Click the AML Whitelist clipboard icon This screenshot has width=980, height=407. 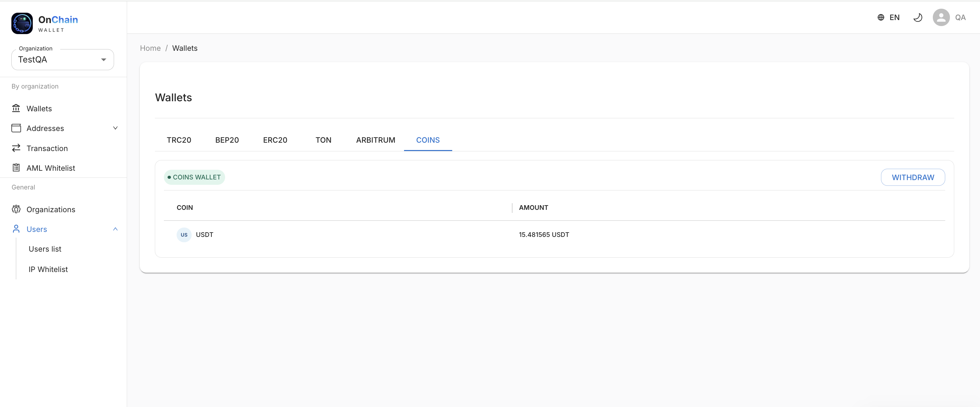[x=16, y=168]
